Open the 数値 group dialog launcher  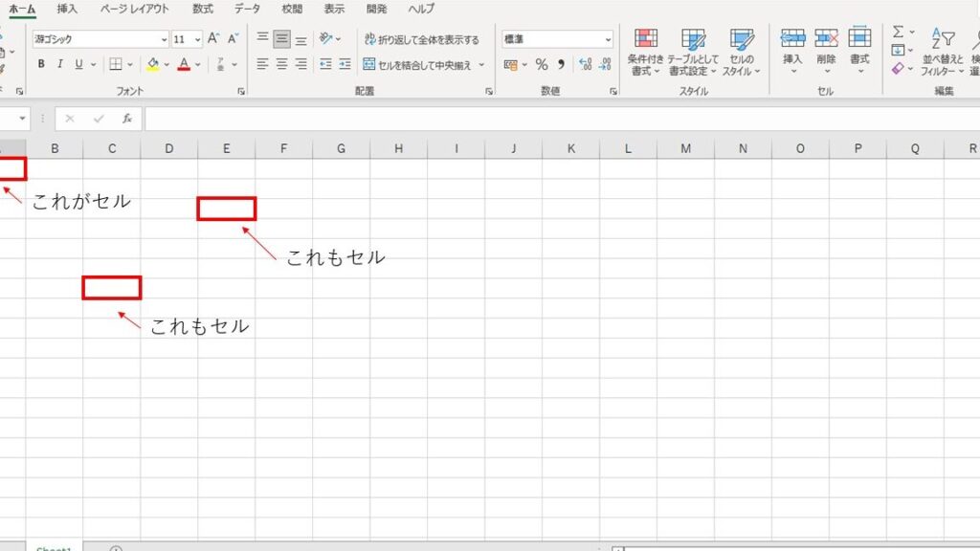point(613,91)
